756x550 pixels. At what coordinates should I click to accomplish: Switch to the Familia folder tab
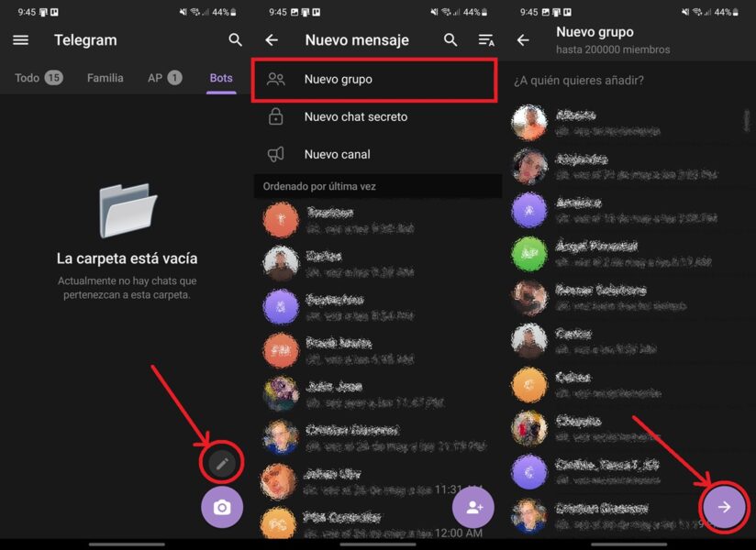(x=106, y=78)
